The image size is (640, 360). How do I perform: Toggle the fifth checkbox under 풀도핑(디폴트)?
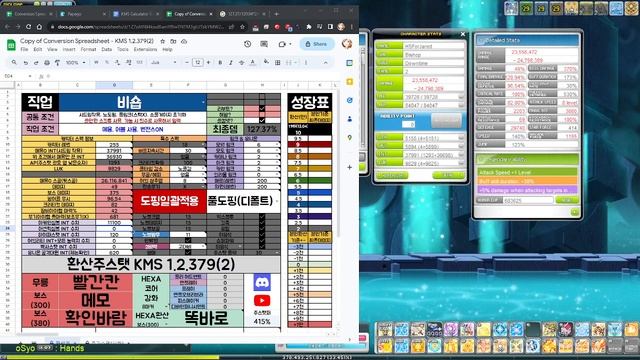pos(262,241)
